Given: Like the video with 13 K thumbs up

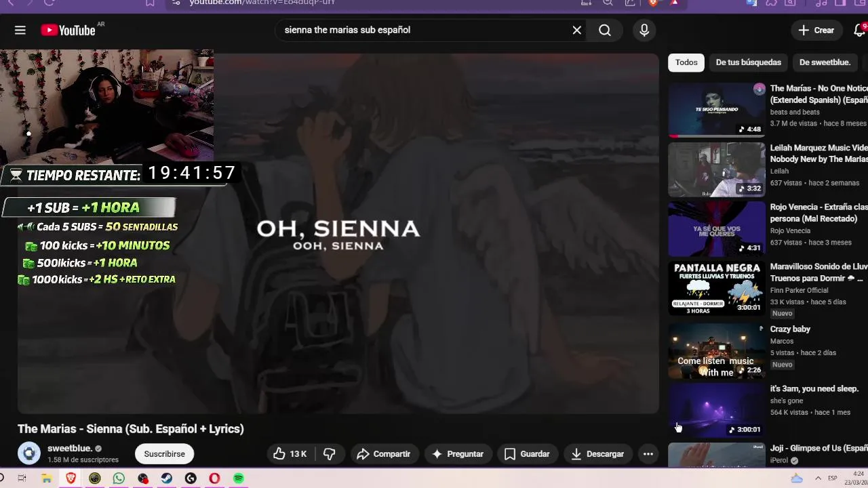Looking at the screenshot, I should [x=290, y=454].
